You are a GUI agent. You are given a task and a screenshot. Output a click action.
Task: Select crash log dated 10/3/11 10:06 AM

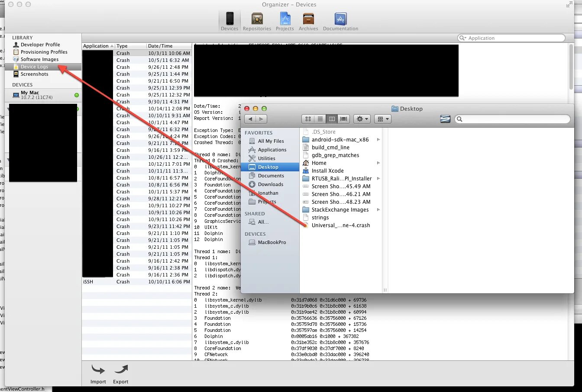(x=137, y=53)
